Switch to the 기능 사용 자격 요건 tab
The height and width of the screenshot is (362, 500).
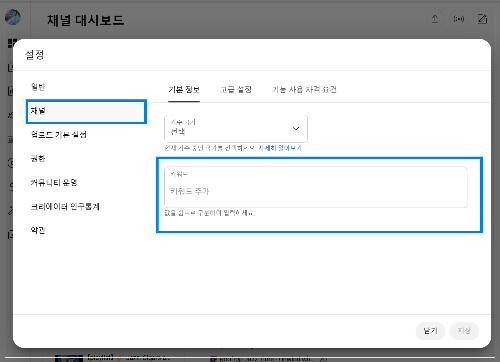[304, 89]
